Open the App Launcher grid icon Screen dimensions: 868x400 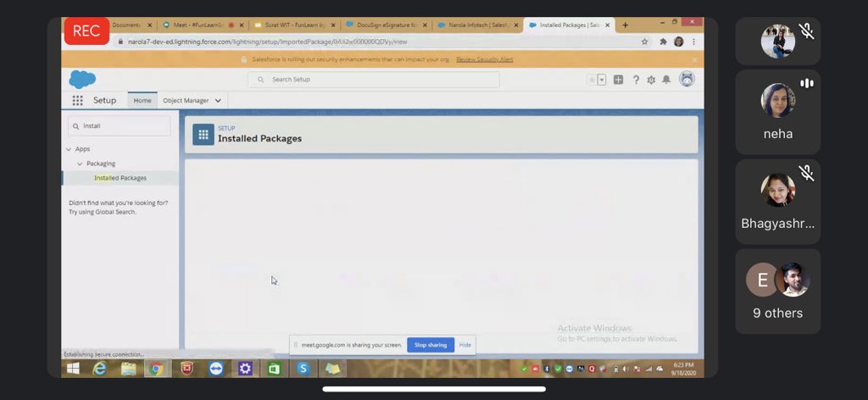pyautogui.click(x=77, y=100)
